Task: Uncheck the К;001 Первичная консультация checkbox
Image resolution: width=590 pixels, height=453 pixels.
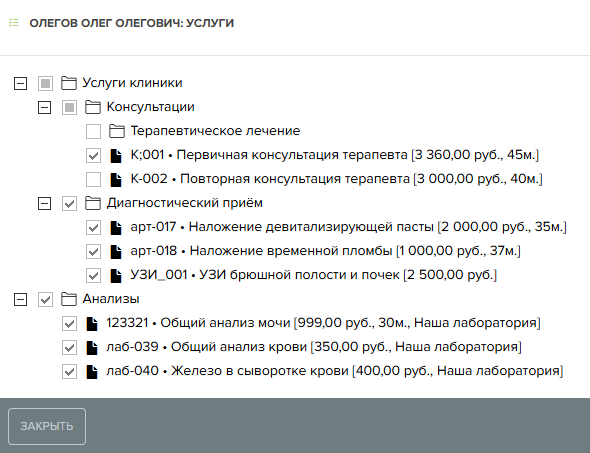Action: pos(93,155)
